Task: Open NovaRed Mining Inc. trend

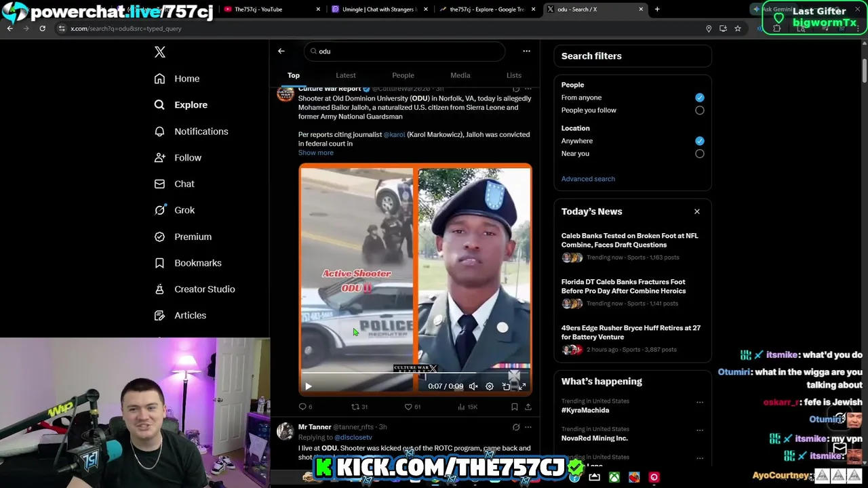Action: tap(595, 438)
